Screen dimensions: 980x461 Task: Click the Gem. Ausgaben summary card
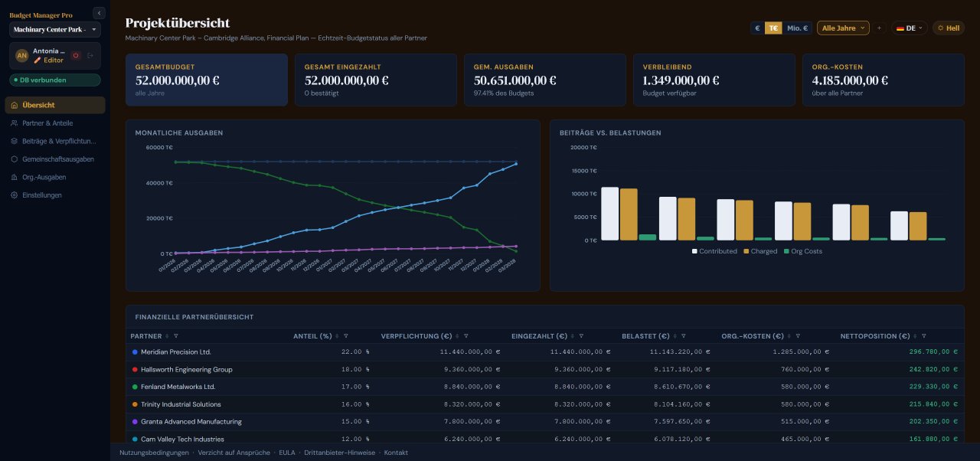click(x=545, y=80)
